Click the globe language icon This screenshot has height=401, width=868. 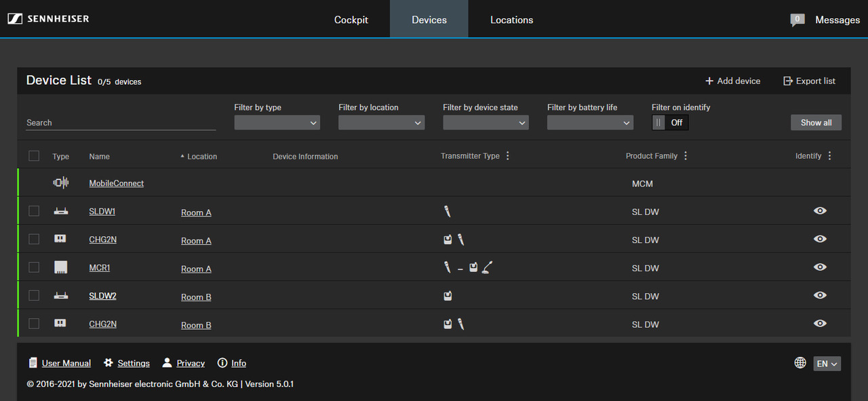tap(800, 363)
